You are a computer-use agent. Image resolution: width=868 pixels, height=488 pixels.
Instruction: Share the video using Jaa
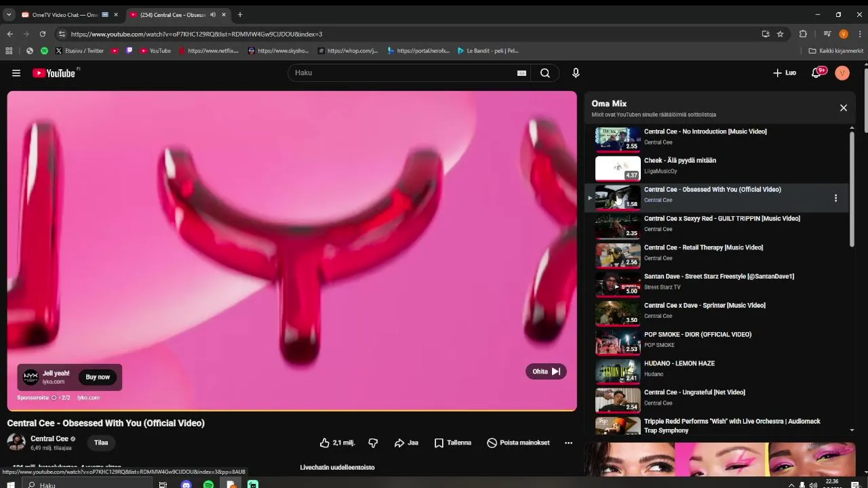(406, 443)
